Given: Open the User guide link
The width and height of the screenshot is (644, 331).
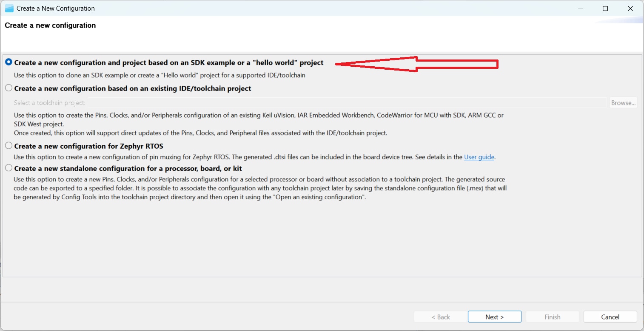Looking at the screenshot, I should click(x=479, y=157).
